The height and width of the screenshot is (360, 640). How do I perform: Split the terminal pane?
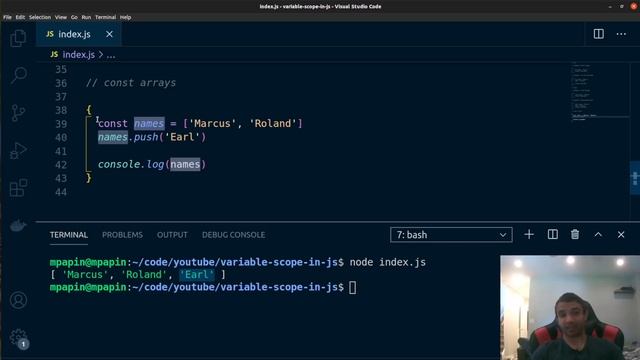[x=552, y=234]
